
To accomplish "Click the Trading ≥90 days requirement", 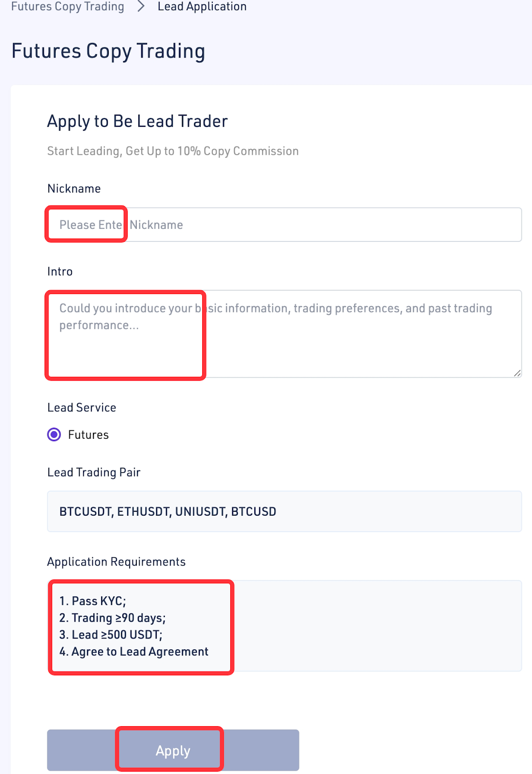I will point(112,618).
